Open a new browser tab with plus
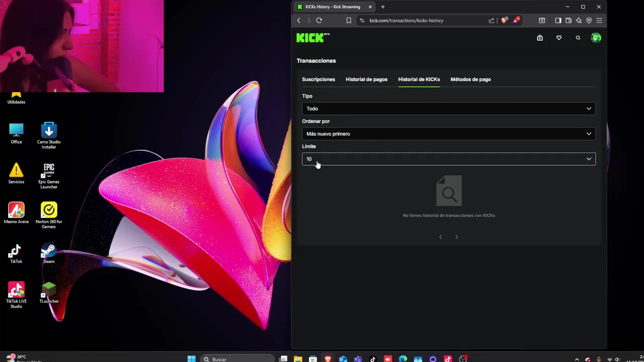 pos(383,7)
